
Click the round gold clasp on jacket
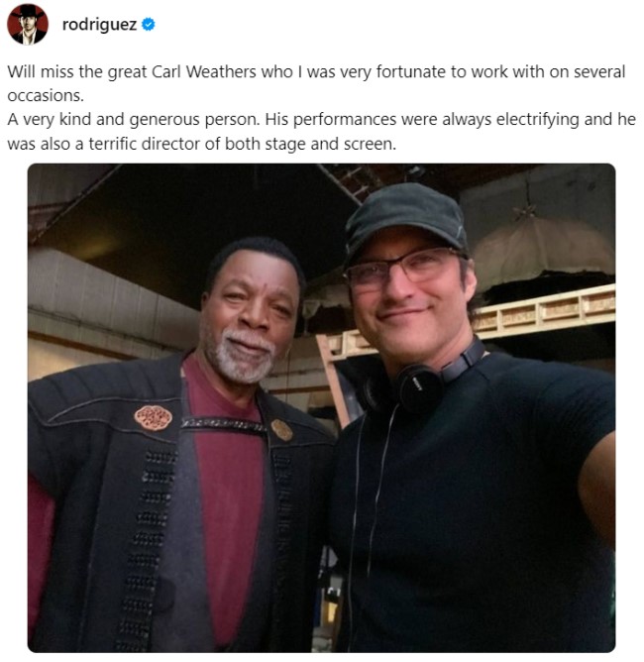pyautogui.click(x=281, y=430)
